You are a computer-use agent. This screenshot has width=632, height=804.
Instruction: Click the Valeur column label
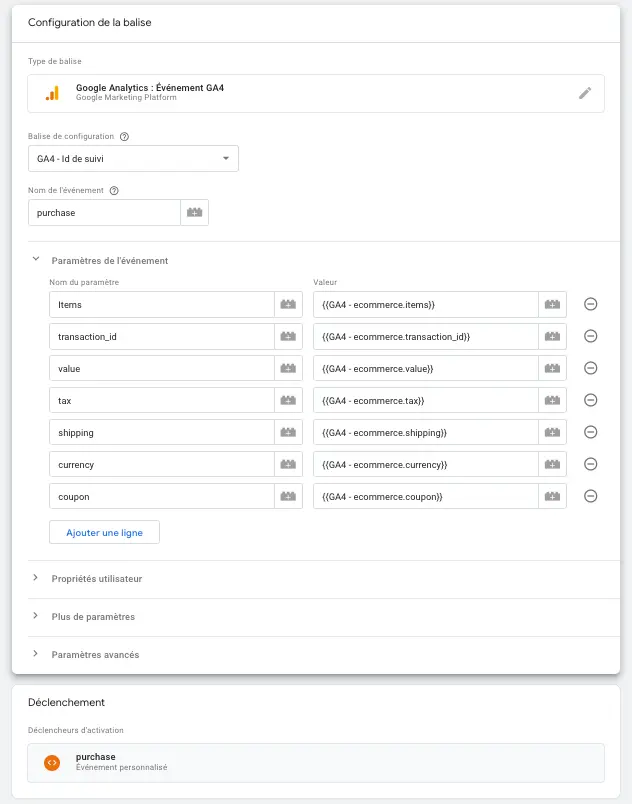click(325, 282)
